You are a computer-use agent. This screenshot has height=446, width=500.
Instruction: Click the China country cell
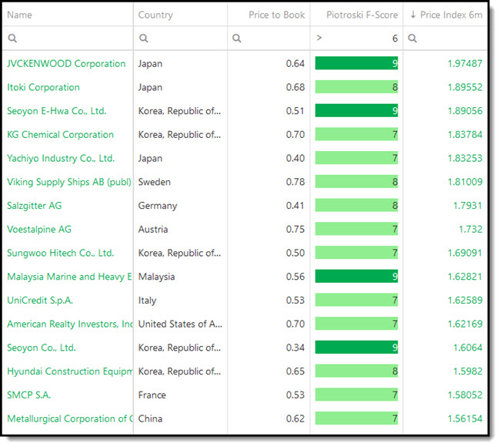[x=150, y=419]
